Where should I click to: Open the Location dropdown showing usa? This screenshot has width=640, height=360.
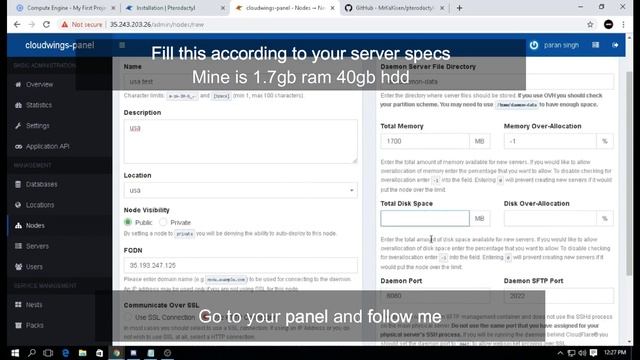pos(240,191)
